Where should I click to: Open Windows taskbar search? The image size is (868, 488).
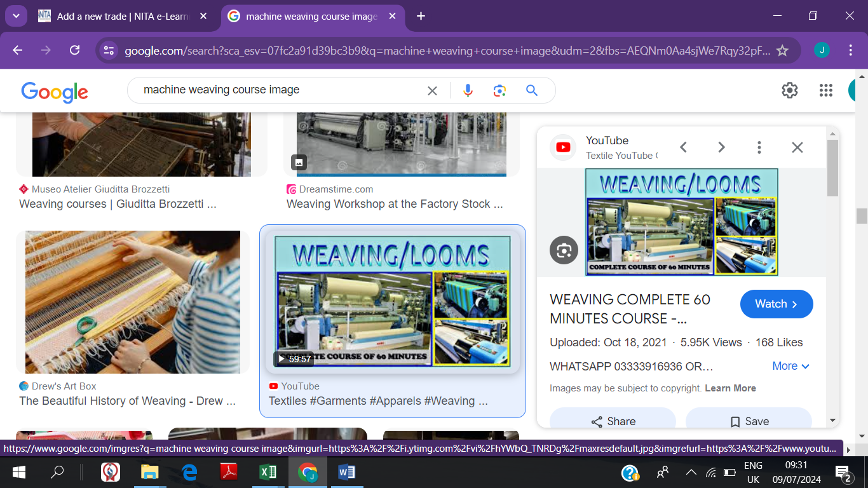[57, 472]
